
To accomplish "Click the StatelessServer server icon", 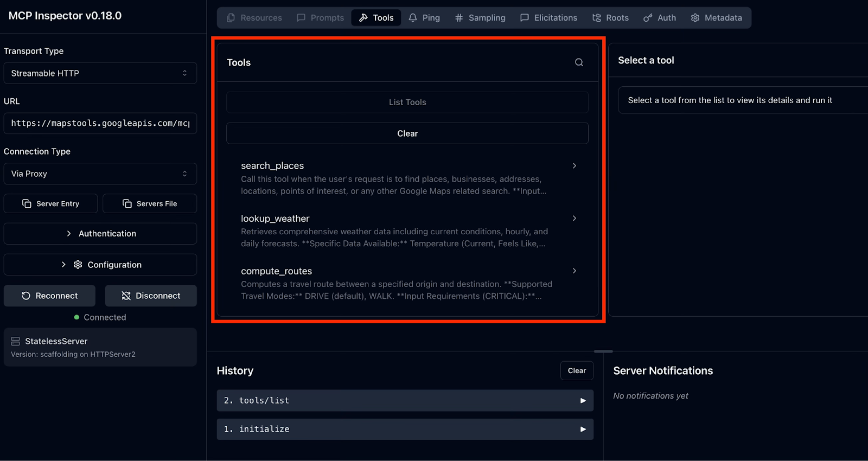I will tap(15, 341).
